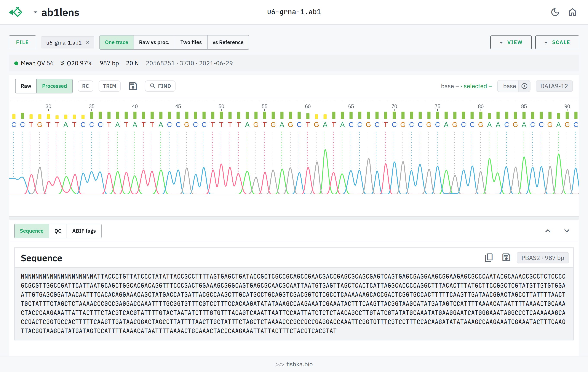The height and width of the screenshot is (372, 588).
Task: Select the quality bar at base 35
Action: pos(92,115)
